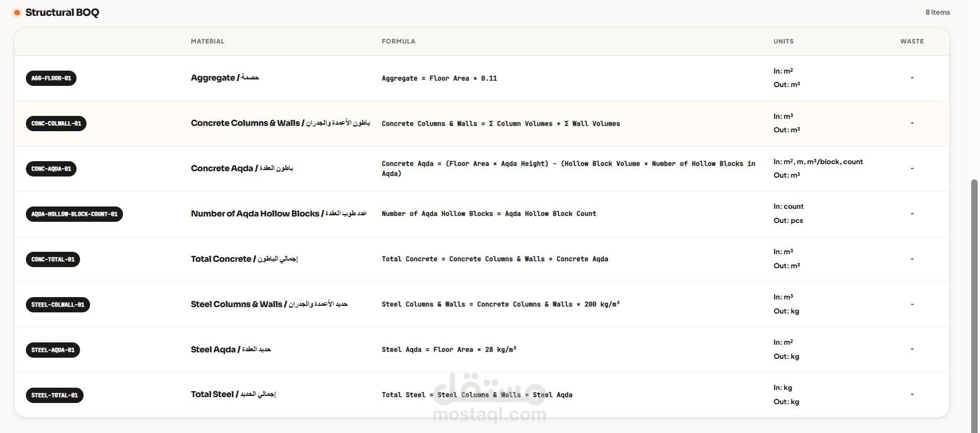
Task: Select the Total Steel material name
Action: 233,394
